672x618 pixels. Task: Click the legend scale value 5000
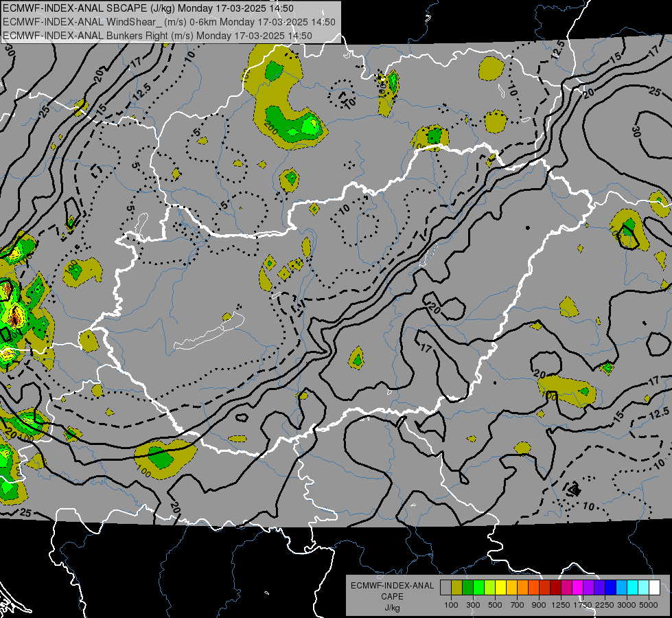(649, 605)
